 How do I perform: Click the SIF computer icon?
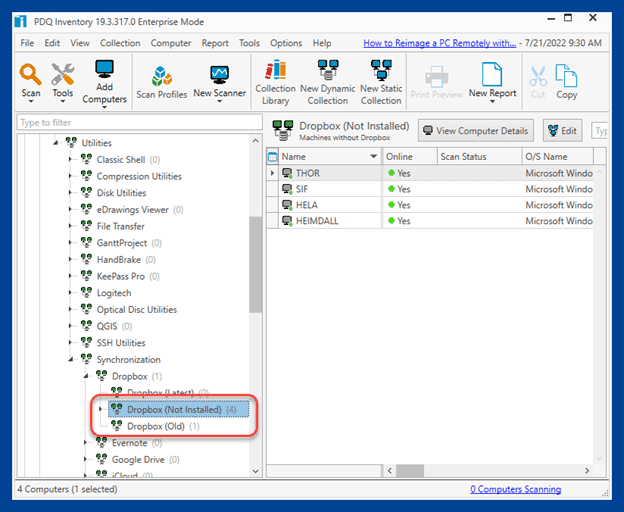(x=287, y=189)
